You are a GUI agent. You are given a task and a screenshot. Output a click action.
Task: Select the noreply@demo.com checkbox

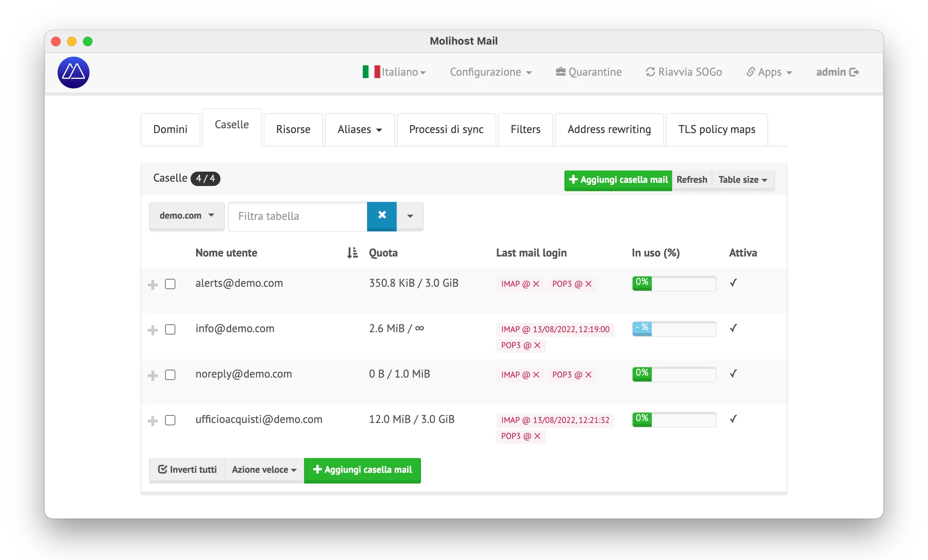tap(170, 375)
